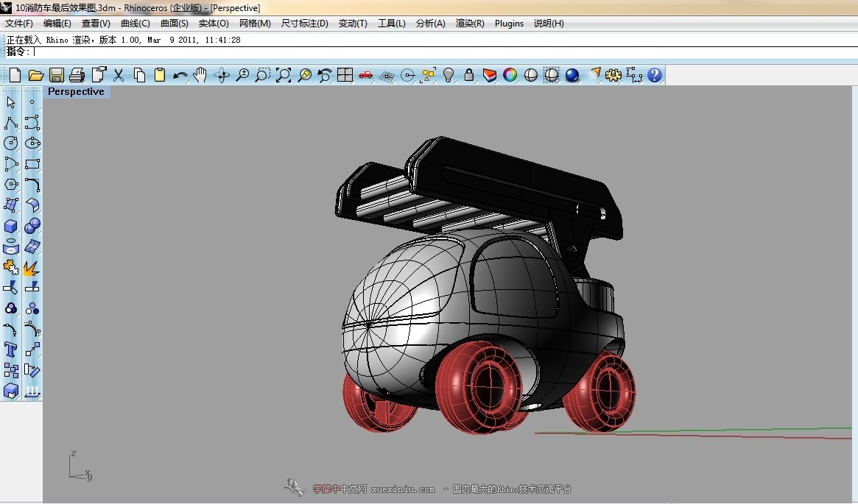Image resolution: width=858 pixels, height=504 pixels.
Task: Open the Plugins menu
Action: [510, 24]
